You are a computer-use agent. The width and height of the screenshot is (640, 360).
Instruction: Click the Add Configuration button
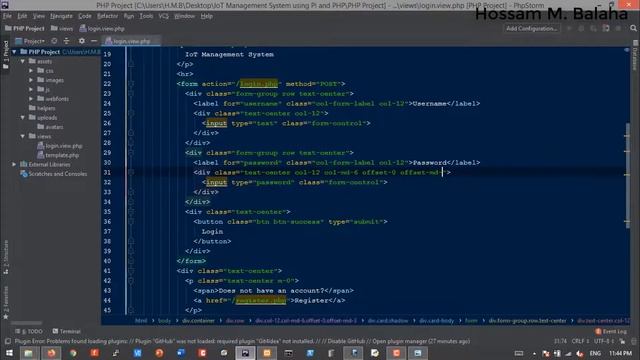(x=532, y=29)
